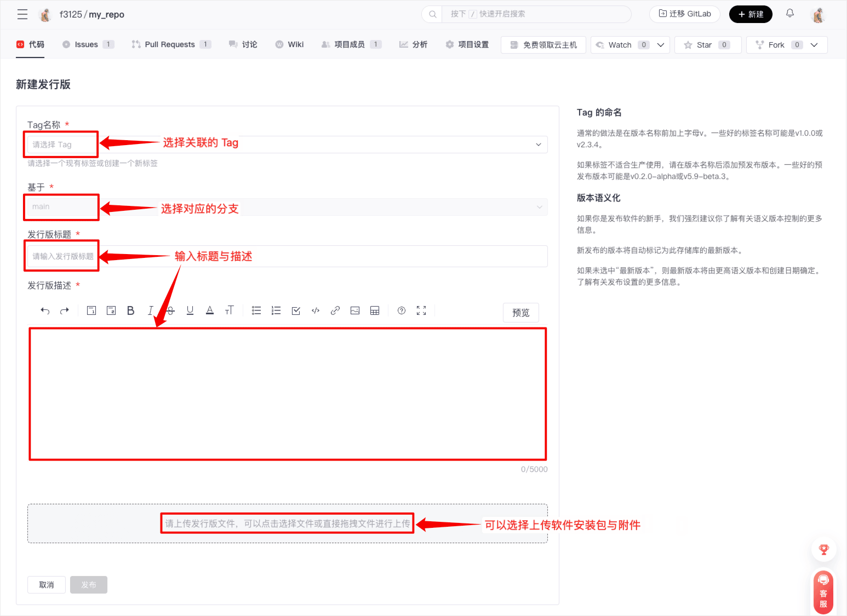Image resolution: width=847 pixels, height=616 pixels.
Task: Open the notifications bell icon
Action: coord(790,14)
